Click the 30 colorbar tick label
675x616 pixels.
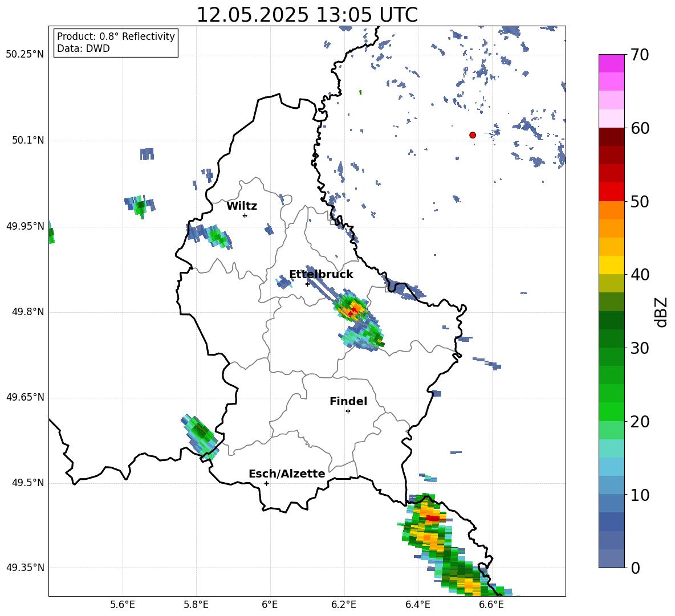pos(640,348)
